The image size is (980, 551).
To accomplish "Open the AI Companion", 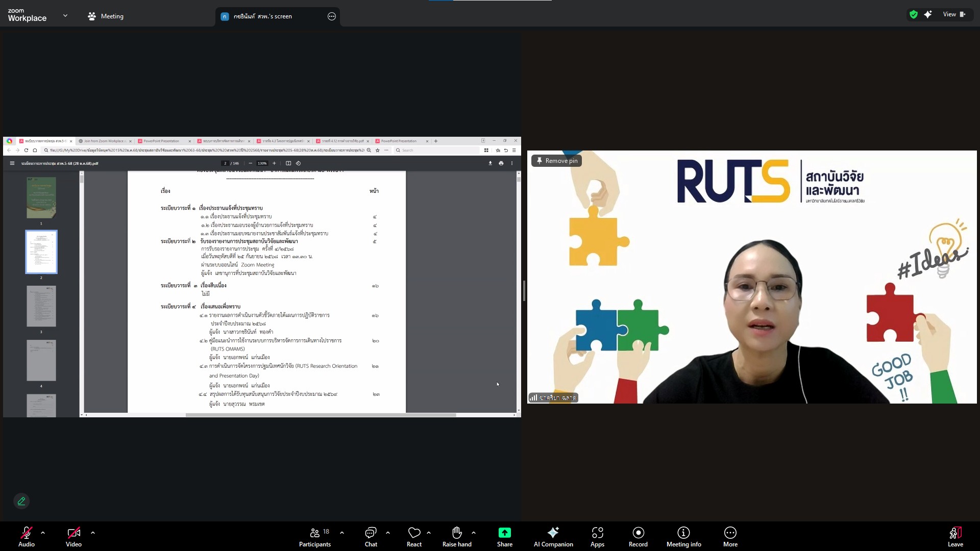I will point(553,537).
